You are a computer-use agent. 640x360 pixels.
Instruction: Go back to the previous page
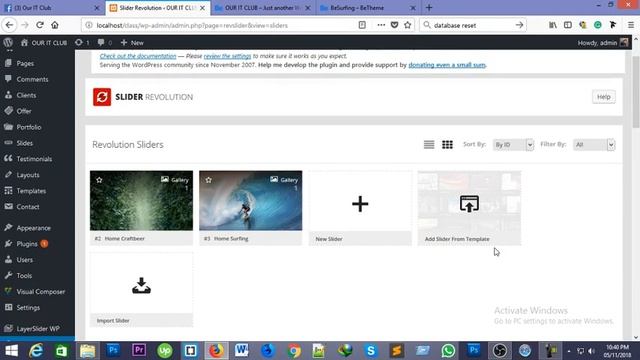point(9,25)
